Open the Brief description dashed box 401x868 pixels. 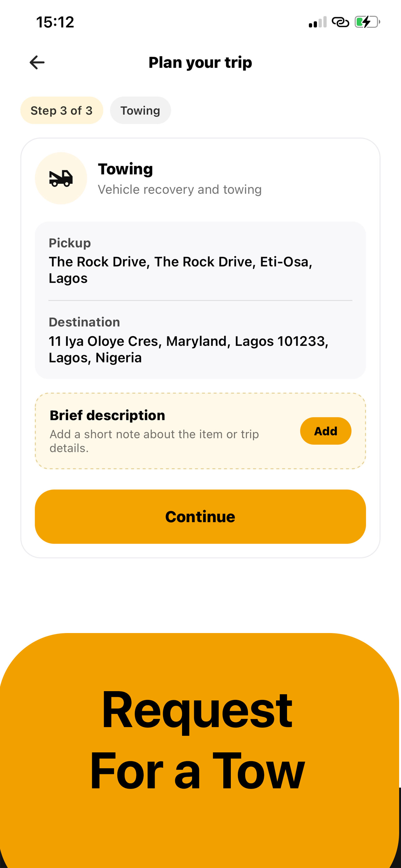[x=200, y=431]
